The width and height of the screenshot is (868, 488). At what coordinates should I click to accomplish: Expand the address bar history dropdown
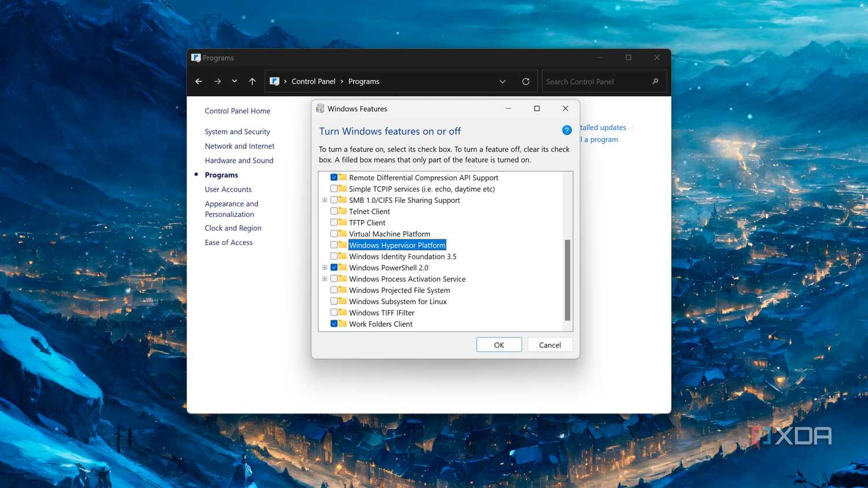pos(502,82)
